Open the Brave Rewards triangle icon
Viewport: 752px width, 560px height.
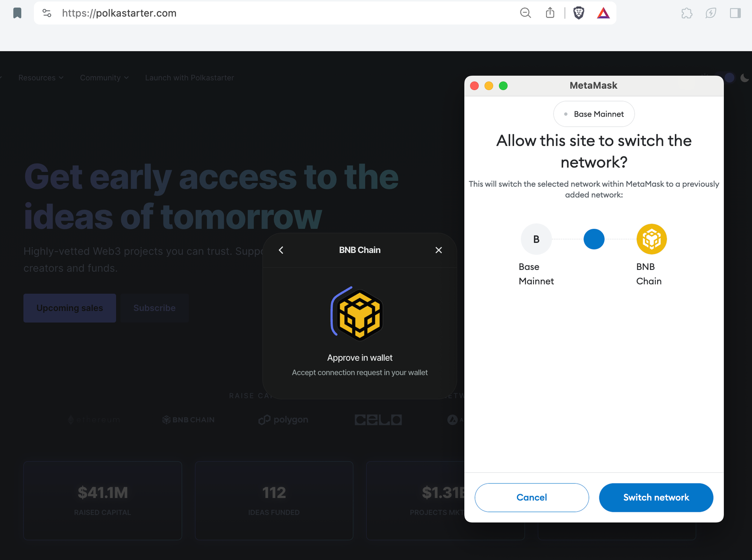point(603,13)
